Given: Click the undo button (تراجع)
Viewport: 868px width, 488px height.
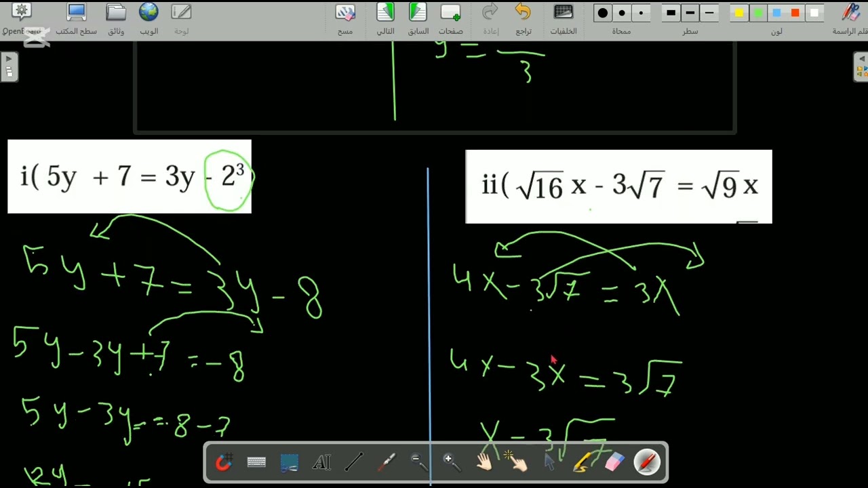Looking at the screenshot, I should pos(523,20).
